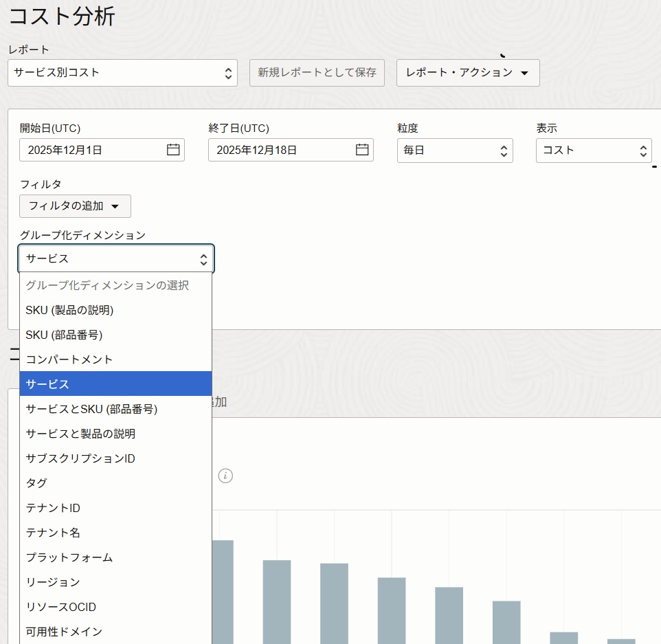Choose コンパートメント from the list
Viewport: 661px width, 644px height.
(69, 359)
